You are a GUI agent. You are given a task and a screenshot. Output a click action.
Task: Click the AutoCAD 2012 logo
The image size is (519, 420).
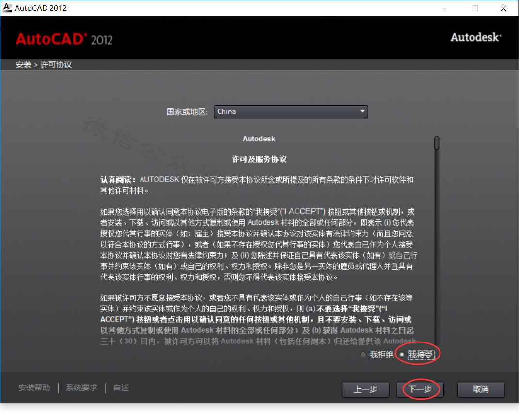64,39
